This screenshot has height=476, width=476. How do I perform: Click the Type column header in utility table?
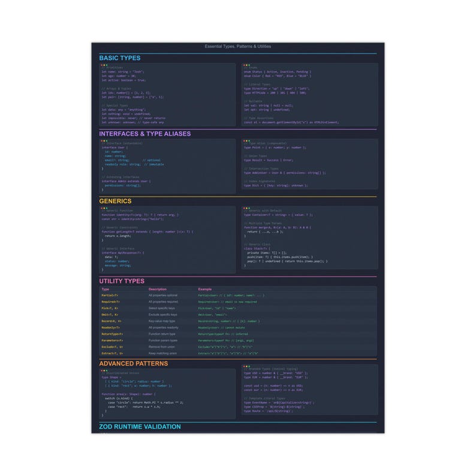pos(106,290)
